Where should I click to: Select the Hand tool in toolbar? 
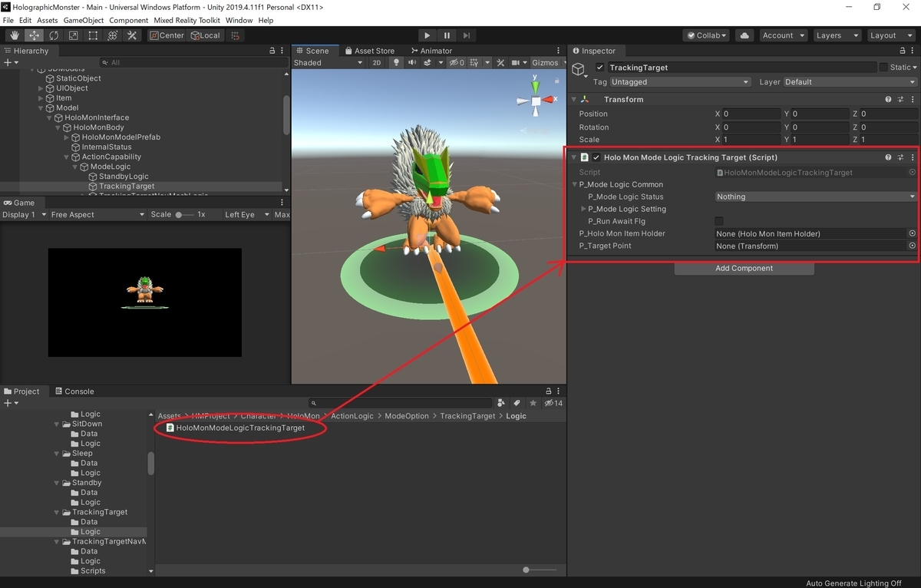[x=15, y=35]
